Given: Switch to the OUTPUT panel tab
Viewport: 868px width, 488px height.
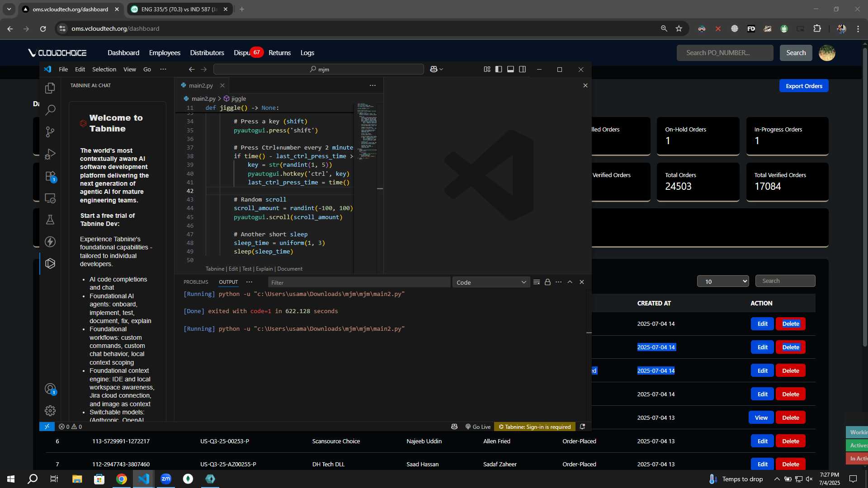Looking at the screenshot, I should (228, 282).
